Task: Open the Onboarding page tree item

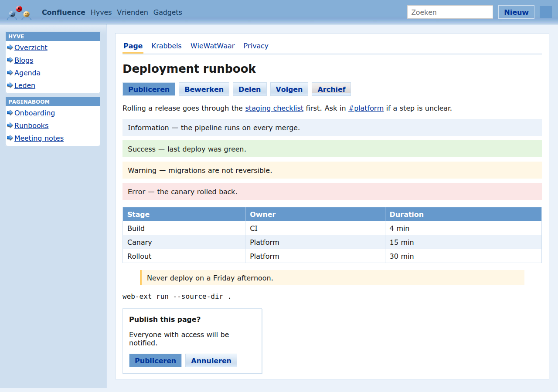Action: point(35,113)
